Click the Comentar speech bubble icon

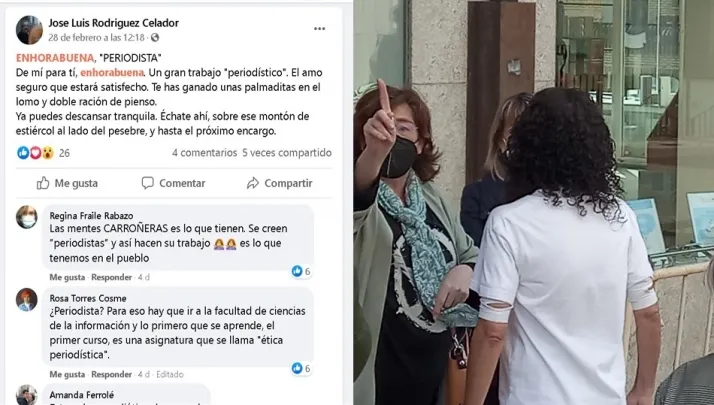click(x=148, y=183)
